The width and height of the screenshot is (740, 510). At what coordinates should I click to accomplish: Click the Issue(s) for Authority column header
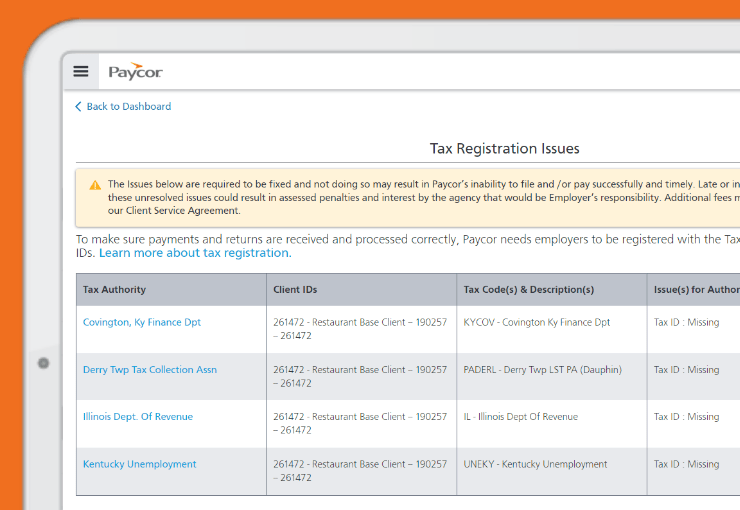(694, 290)
